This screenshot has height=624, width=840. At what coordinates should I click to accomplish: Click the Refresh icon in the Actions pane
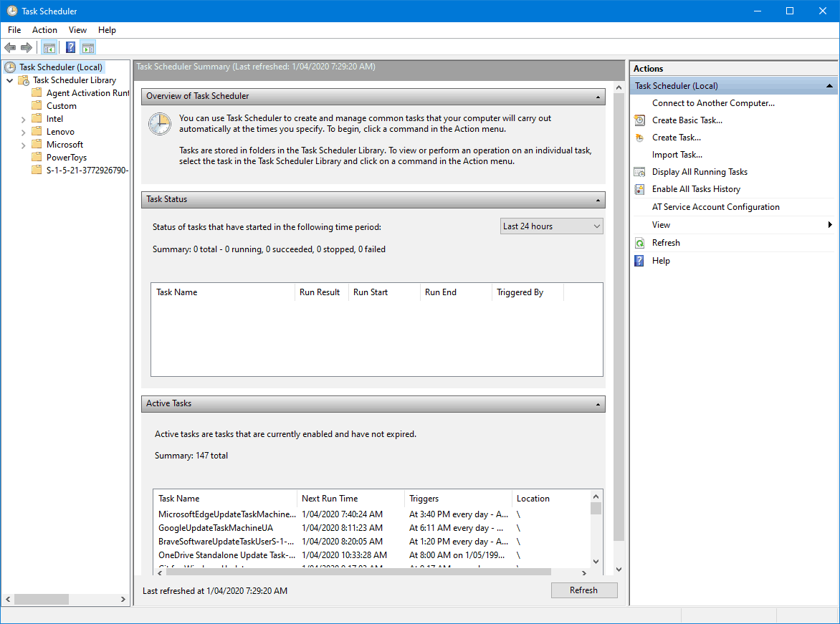tap(639, 242)
